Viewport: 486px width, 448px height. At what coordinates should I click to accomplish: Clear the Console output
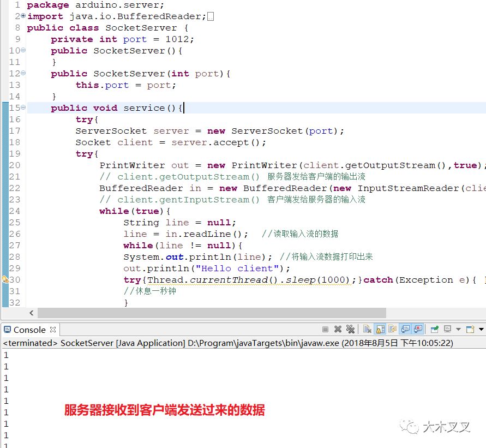tap(367, 330)
